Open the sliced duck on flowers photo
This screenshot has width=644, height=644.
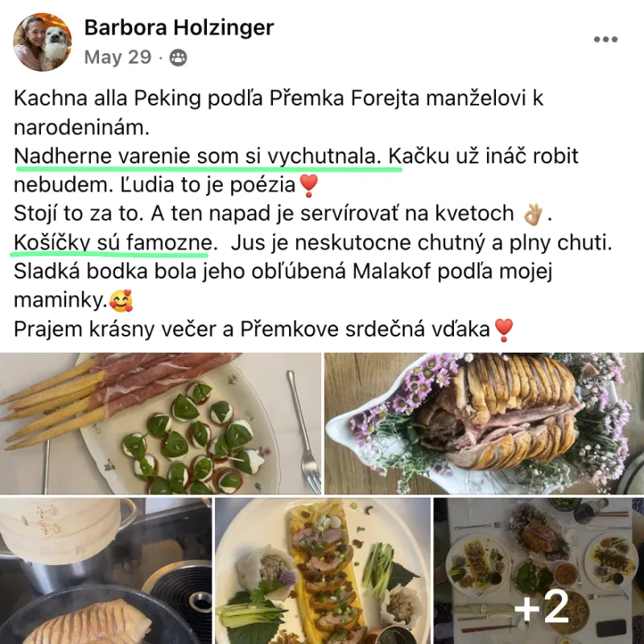[485, 423]
